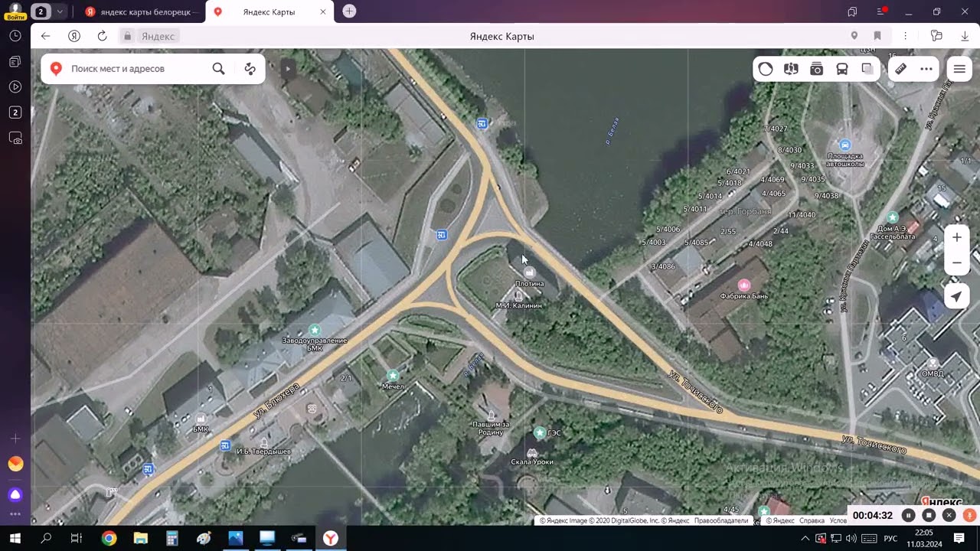The width and height of the screenshot is (980, 551).
Task: Click the search magnifier icon
Action: click(218, 69)
